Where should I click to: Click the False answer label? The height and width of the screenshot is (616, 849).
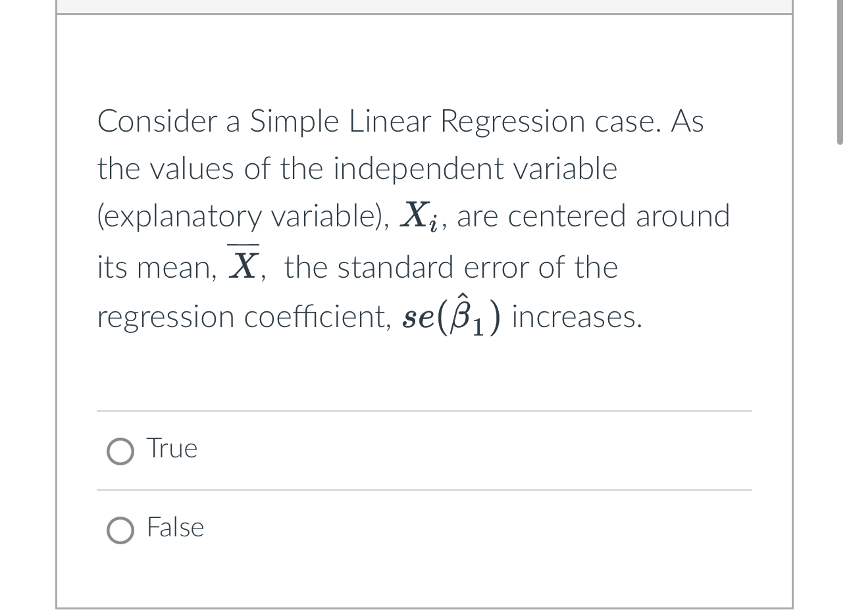[174, 527]
